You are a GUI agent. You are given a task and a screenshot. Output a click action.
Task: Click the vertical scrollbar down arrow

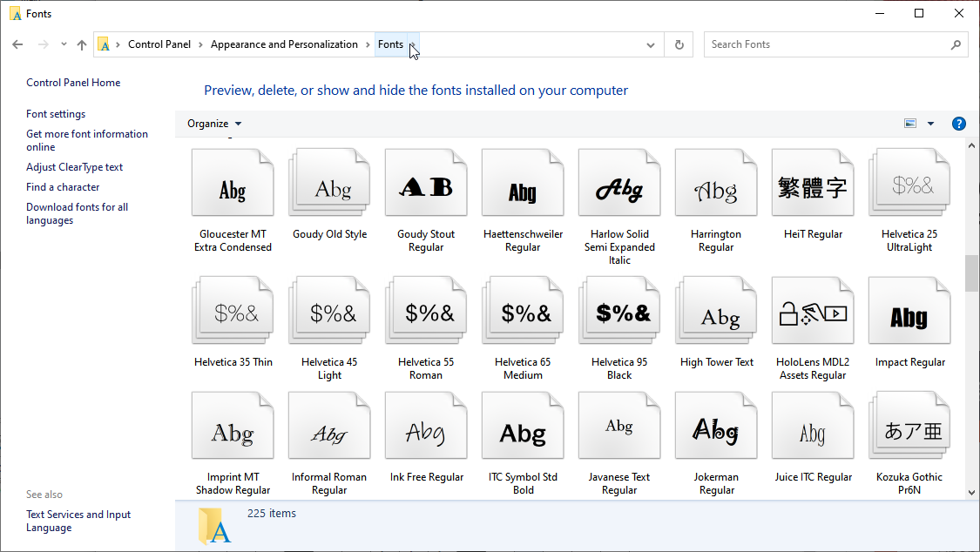[x=971, y=492]
